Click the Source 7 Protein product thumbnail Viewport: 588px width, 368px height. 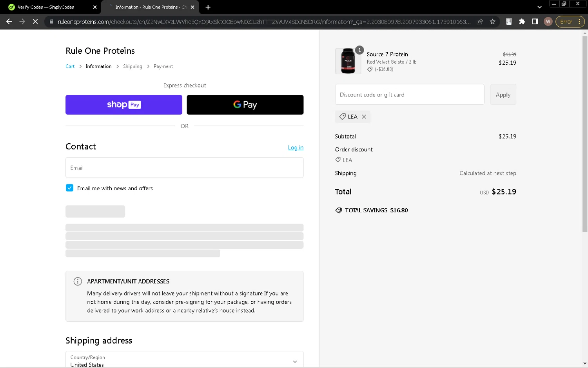pos(348,61)
